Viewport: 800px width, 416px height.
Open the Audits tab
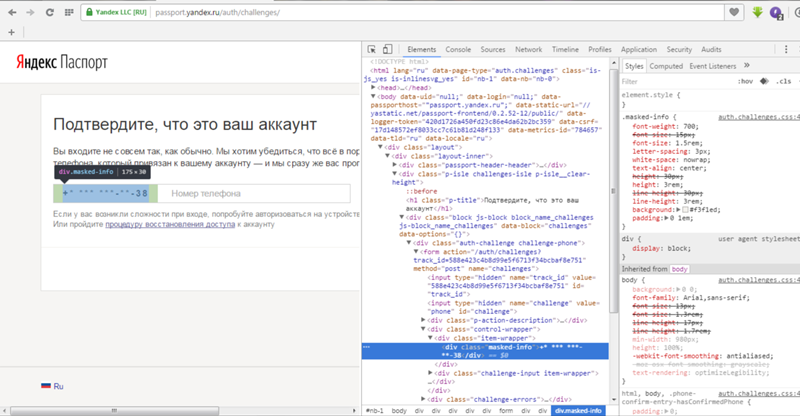(711, 50)
